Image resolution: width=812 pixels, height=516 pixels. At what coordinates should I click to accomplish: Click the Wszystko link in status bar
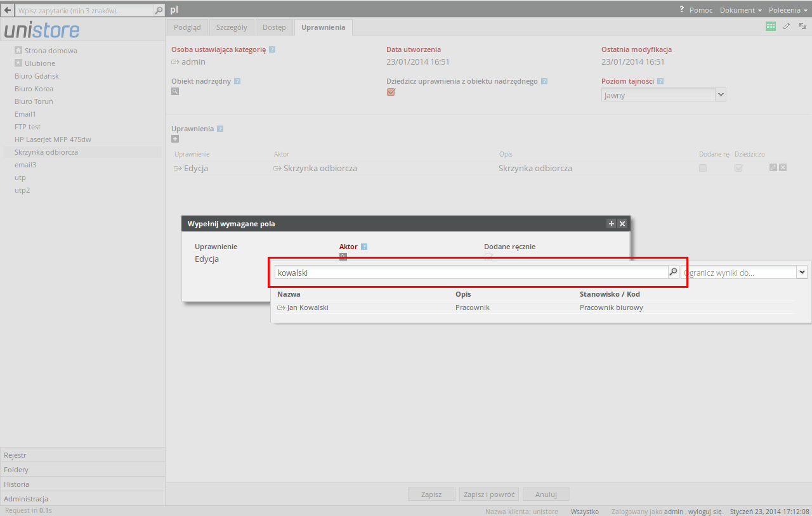pyautogui.click(x=584, y=511)
